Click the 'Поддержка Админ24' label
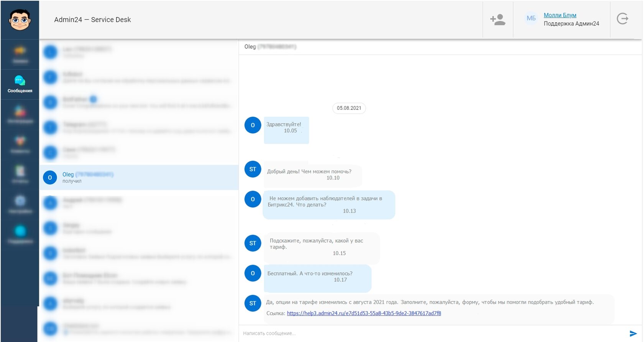The image size is (644, 342). coord(571,24)
